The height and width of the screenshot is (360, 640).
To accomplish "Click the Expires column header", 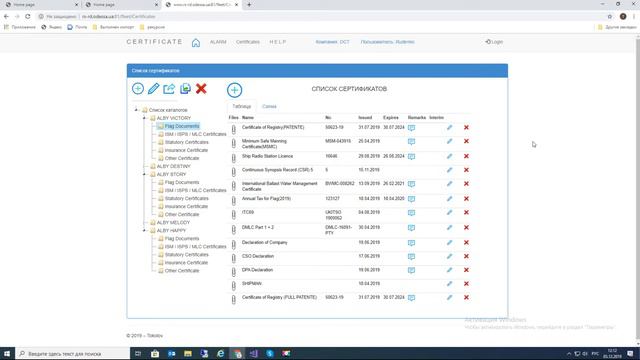I will (x=391, y=118).
